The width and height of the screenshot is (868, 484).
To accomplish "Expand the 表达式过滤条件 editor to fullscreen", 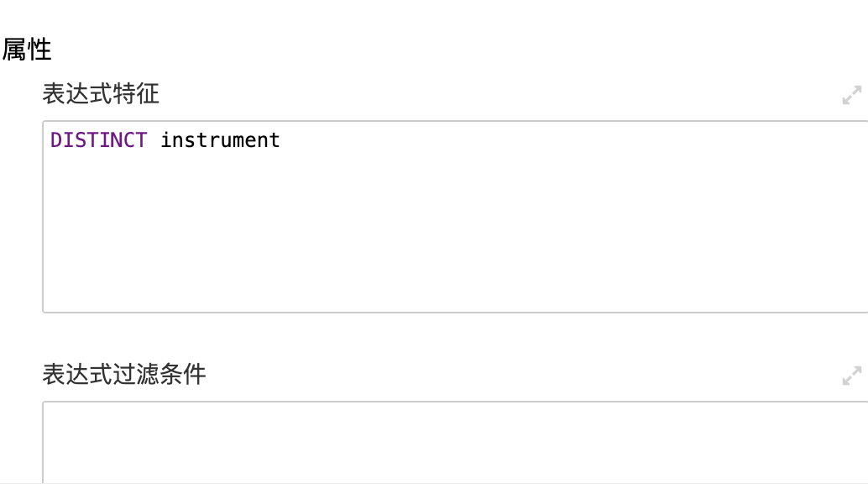I will click(x=851, y=376).
